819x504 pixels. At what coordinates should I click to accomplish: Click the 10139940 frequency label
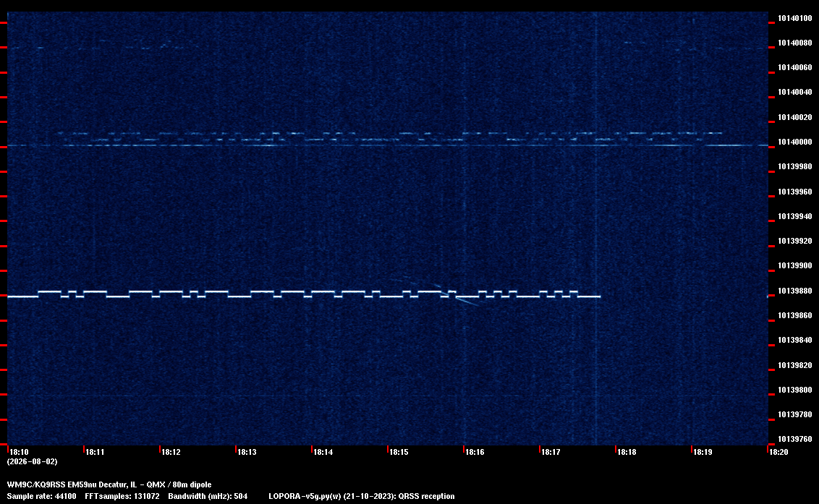795,216
